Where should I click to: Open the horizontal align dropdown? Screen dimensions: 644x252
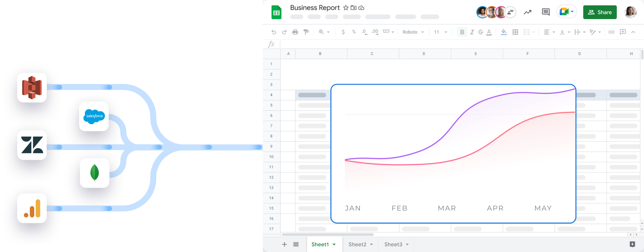coord(549,32)
